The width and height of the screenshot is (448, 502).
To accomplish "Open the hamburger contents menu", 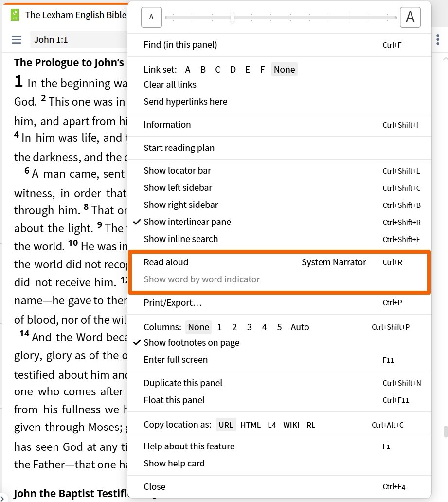I will pos(17,40).
